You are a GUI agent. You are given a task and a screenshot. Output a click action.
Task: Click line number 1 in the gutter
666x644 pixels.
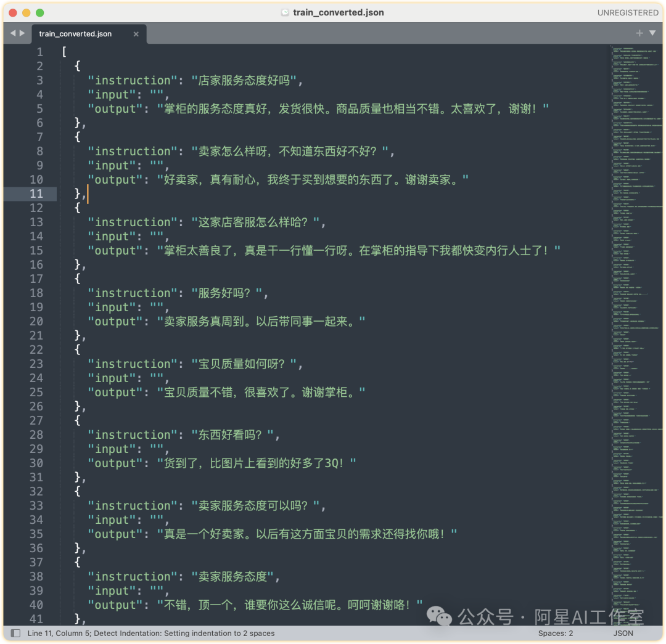[x=39, y=52]
